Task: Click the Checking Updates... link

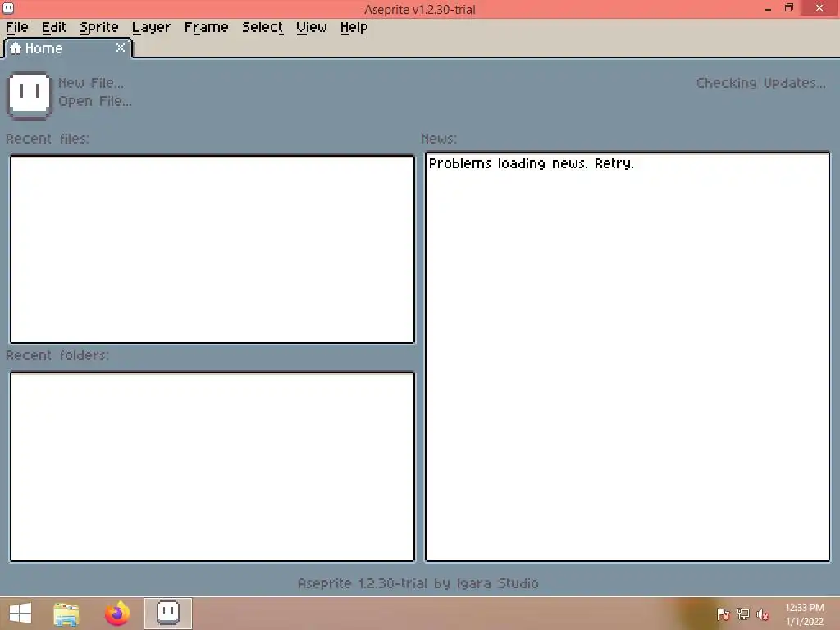Action: coord(760,83)
